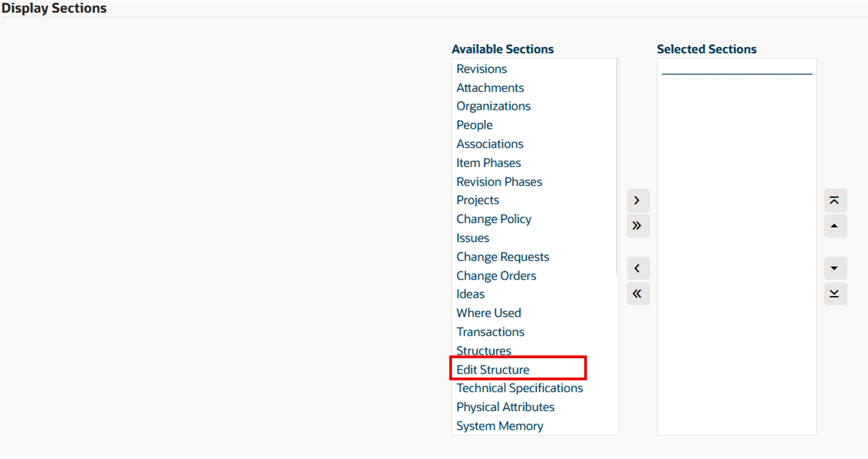Click the move down one position icon
The image size is (868, 459).
(835, 269)
